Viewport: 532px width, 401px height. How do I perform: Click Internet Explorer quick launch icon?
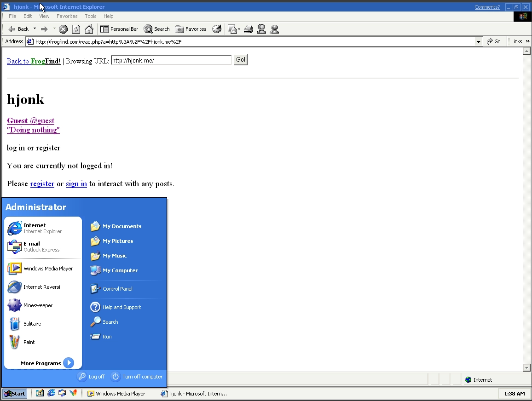51,393
